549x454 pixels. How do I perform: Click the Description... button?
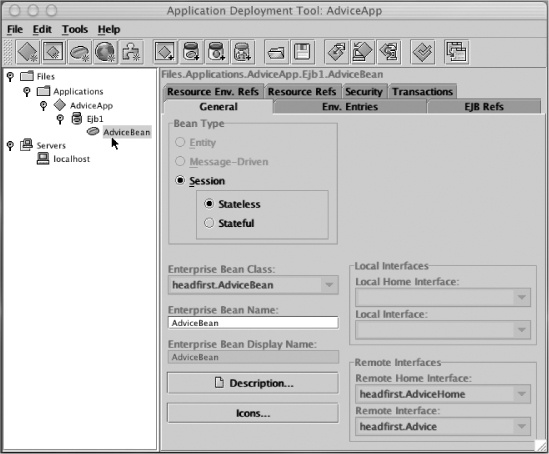(x=253, y=383)
